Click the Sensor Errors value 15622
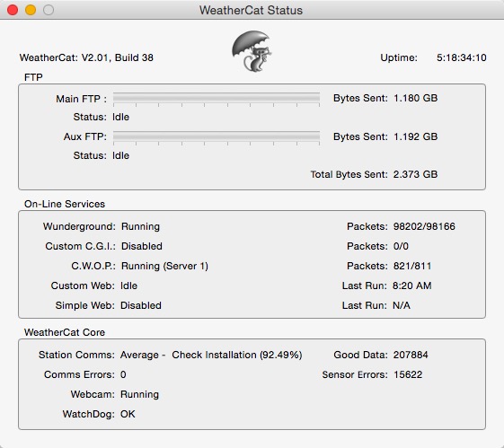This screenshot has height=448, width=504. coord(408,374)
